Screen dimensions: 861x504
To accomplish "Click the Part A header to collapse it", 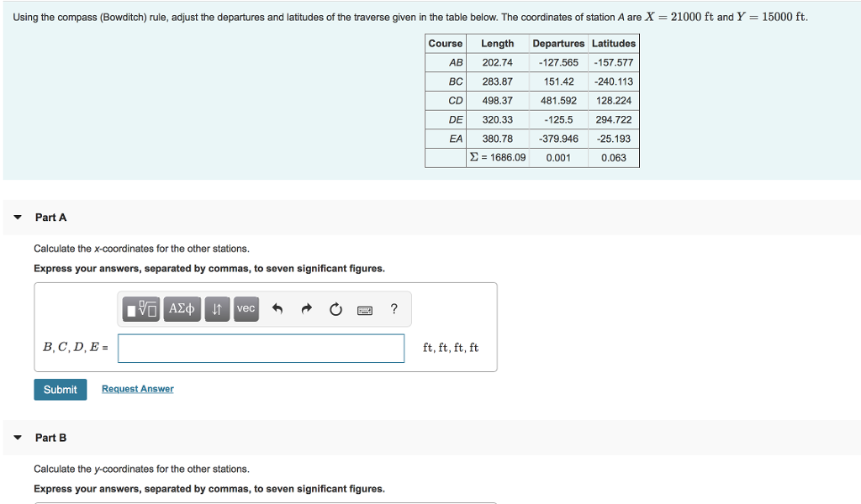I will [x=50, y=217].
